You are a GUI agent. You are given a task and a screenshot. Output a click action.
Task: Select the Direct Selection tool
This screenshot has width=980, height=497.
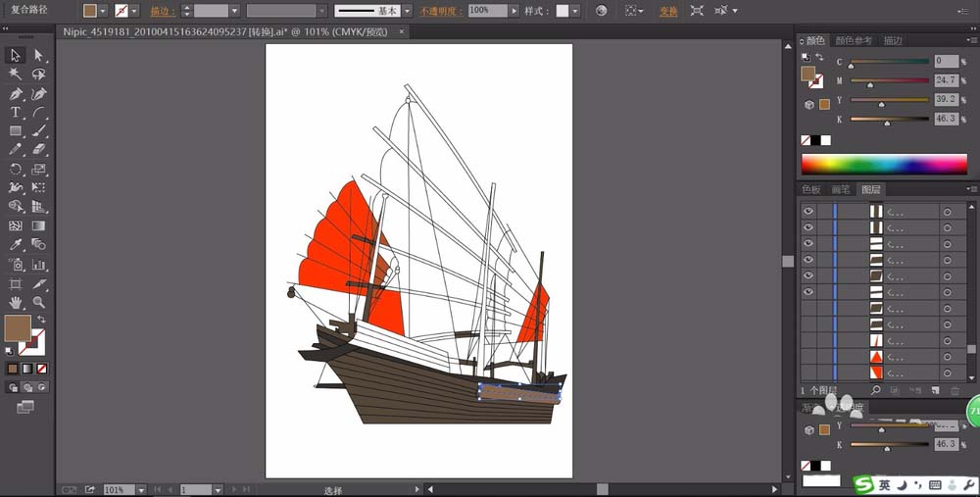click(39, 55)
